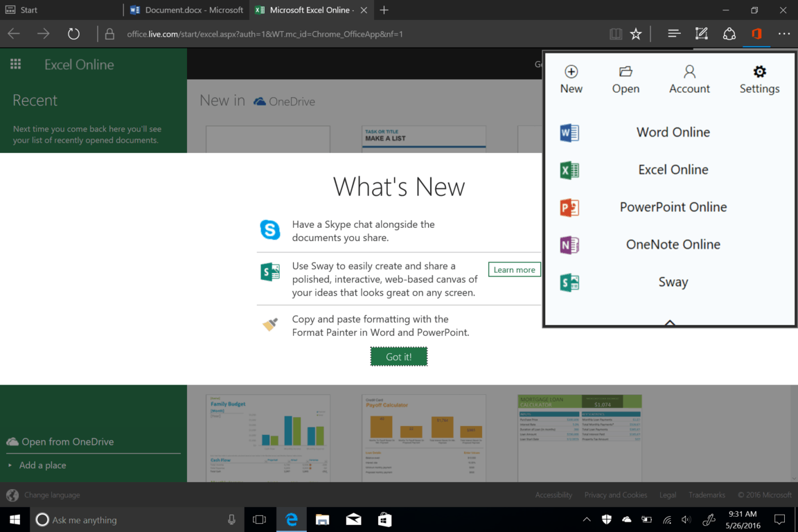Open the Settings gear in Office panel
The height and width of the screenshot is (532, 798).
click(x=759, y=71)
